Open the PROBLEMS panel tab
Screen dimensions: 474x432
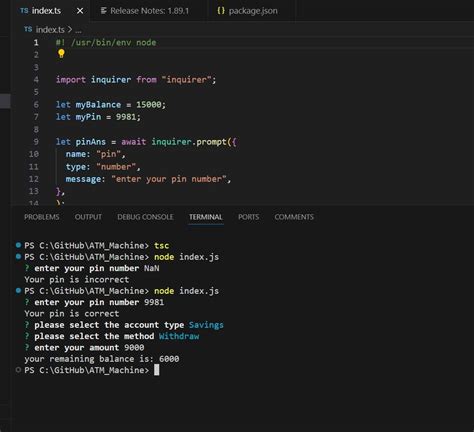pyautogui.click(x=42, y=217)
